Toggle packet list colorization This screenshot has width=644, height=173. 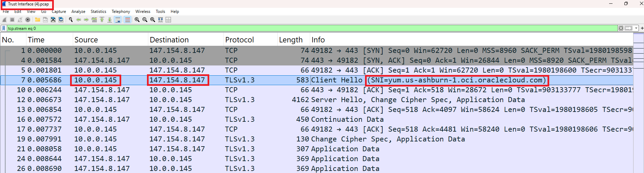pyautogui.click(x=127, y=20)
